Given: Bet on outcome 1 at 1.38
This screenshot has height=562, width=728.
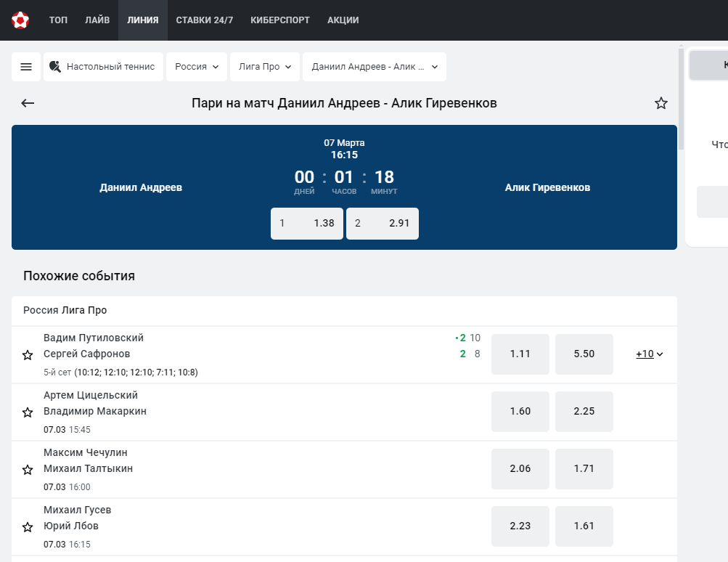Looking at the screenshot, I should click(307, 224).
